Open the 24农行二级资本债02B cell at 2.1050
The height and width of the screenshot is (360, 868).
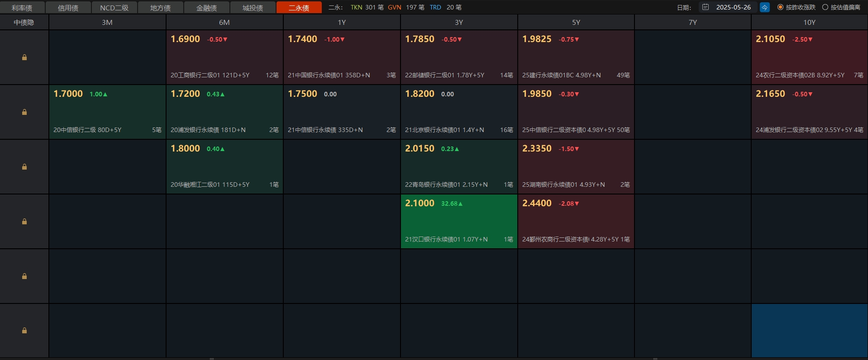pyautogui.click(x=810, y=57)
